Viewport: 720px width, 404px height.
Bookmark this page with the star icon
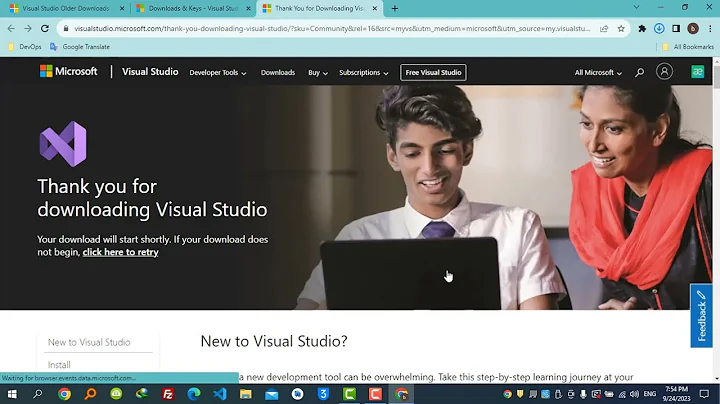[621, 28]
